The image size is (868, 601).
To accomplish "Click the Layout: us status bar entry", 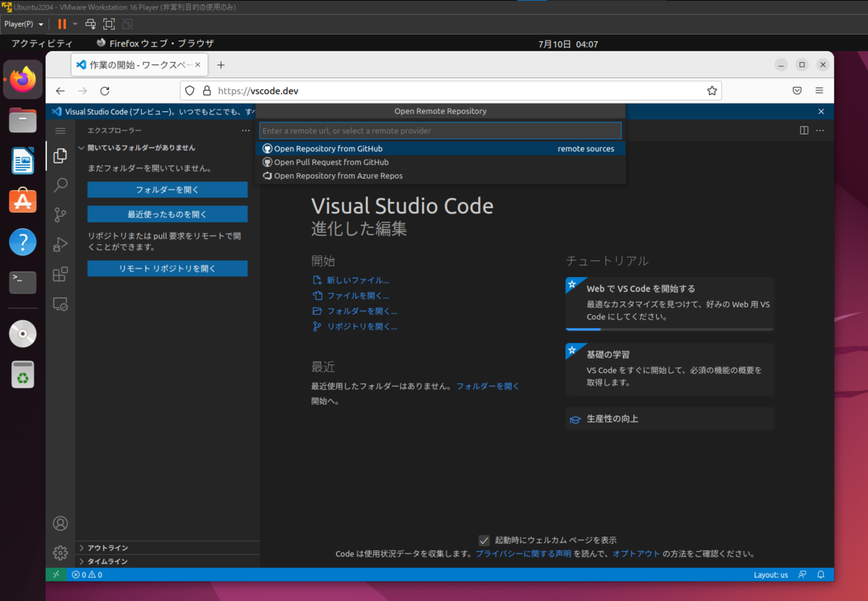I will point(771,575).
